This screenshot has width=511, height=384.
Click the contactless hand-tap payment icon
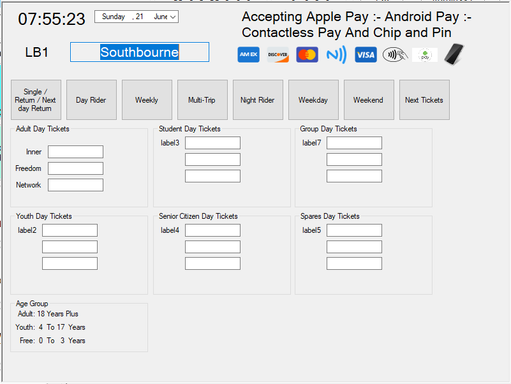click(395, 55)
